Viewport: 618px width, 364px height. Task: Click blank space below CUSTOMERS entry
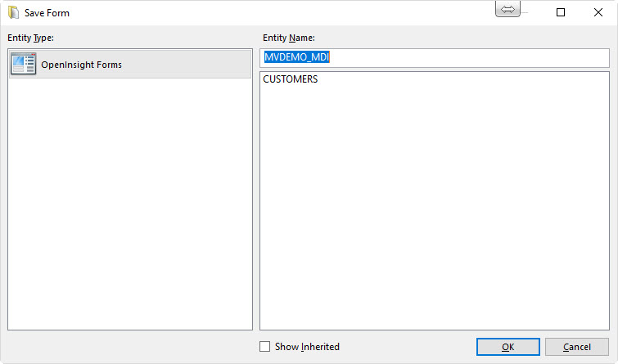(x=435, y=204)
